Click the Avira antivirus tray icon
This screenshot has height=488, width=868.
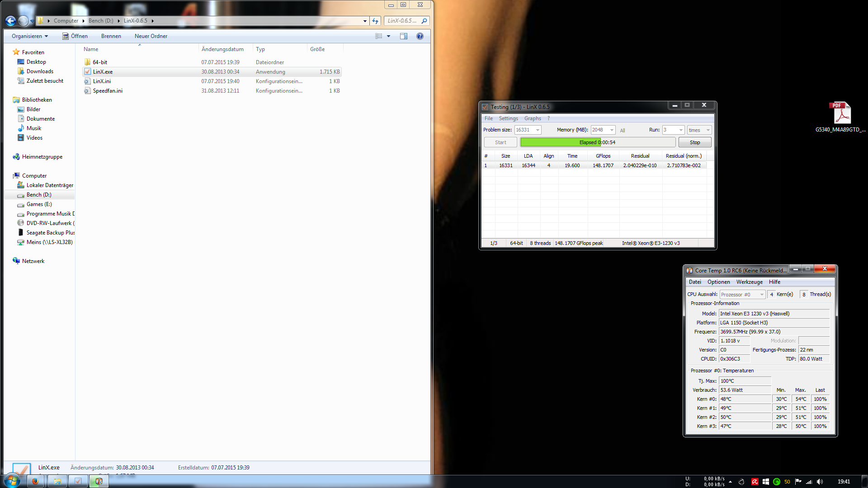pos(755,482)
